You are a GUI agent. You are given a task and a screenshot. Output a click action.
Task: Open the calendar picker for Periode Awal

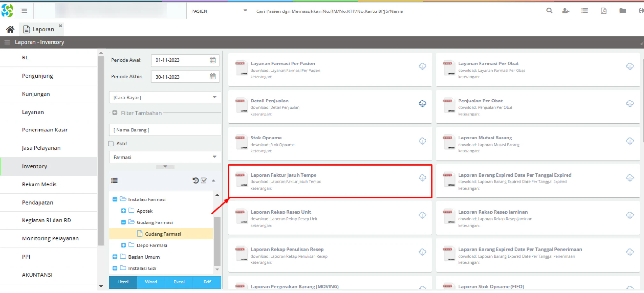pos(213,60)
